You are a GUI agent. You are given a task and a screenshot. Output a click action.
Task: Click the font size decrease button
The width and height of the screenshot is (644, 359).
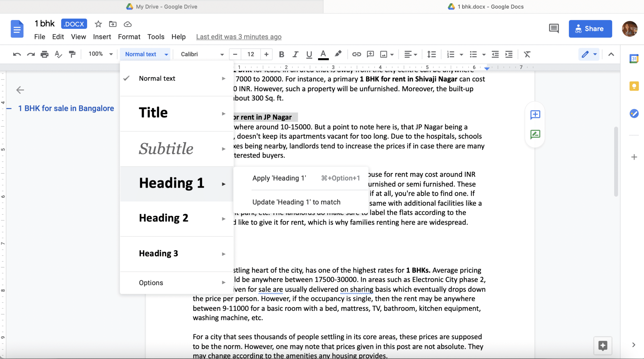pyautogui.click(x=235, y=54)
